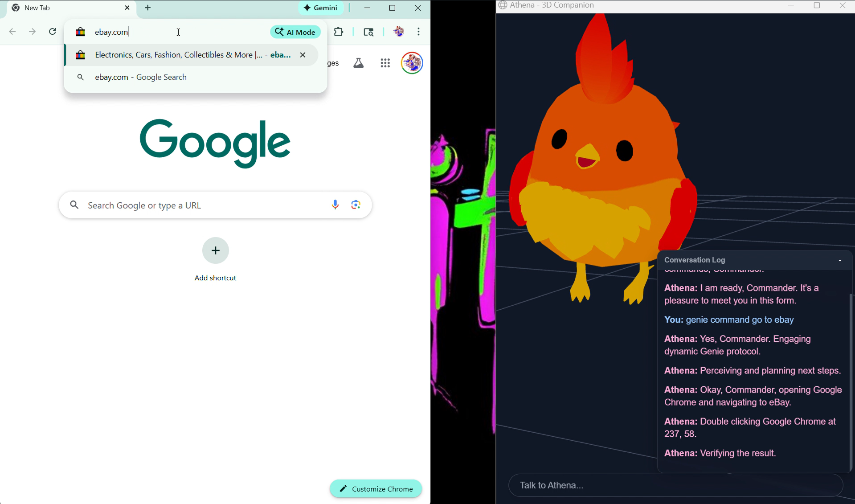Start voice search with the microphone icon
Image resolution: width=855 pixels, height=504 pixels.
(x=335, y=205)
